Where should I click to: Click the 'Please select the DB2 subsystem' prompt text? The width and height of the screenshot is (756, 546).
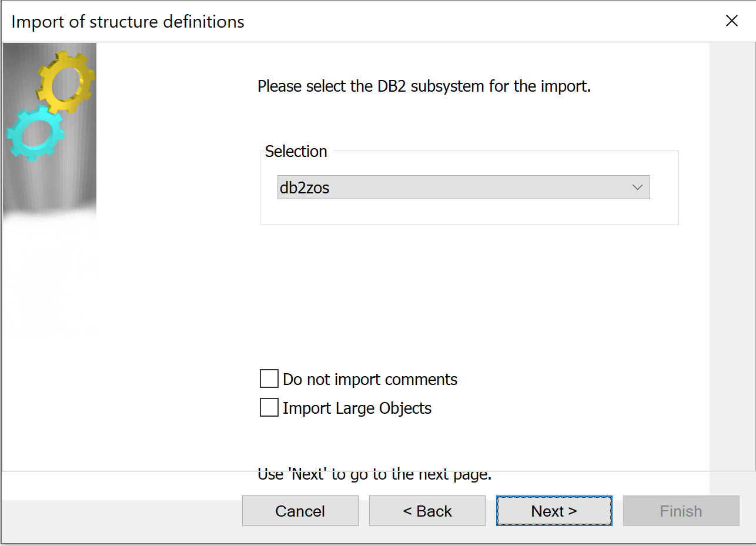point(424,86)
